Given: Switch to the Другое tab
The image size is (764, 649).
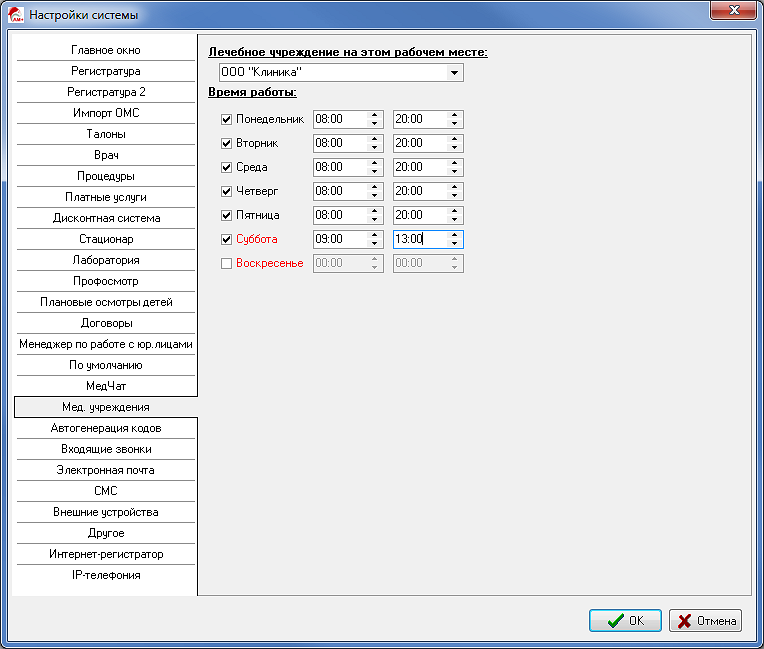Looking at the screenshot, I should [x=106, y=533].
